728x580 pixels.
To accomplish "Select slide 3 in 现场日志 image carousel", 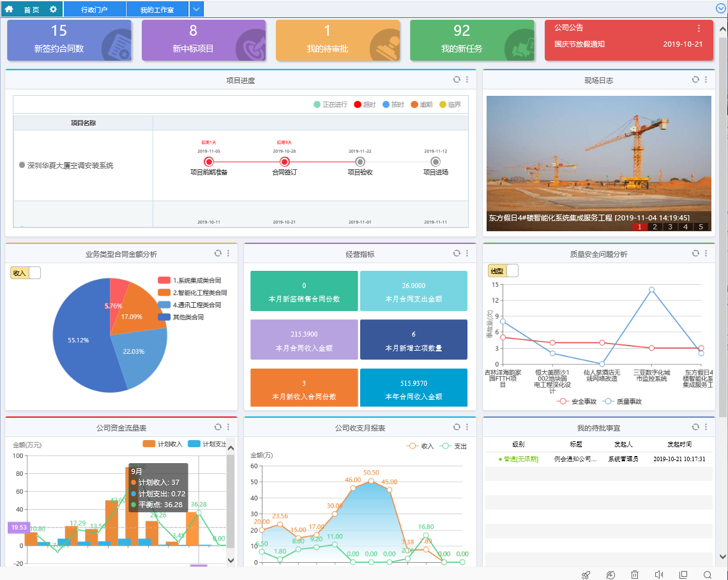I will point(670,227).
